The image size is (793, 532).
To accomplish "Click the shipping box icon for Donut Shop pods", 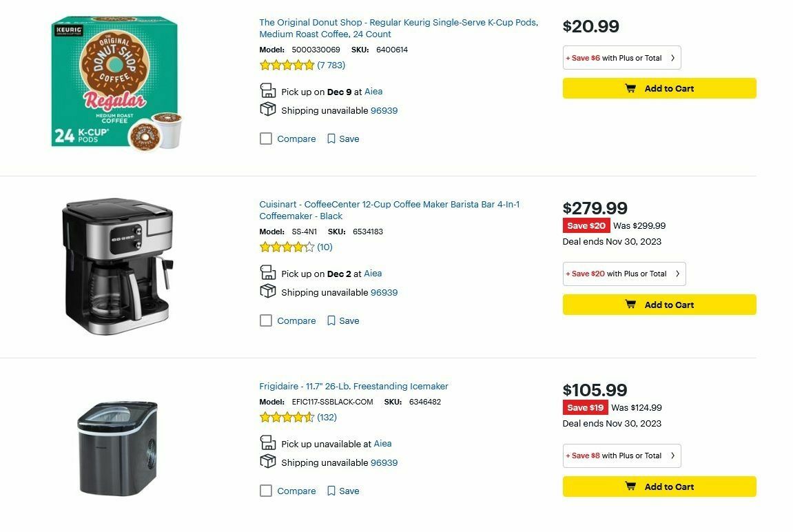I will click(267, 108).
